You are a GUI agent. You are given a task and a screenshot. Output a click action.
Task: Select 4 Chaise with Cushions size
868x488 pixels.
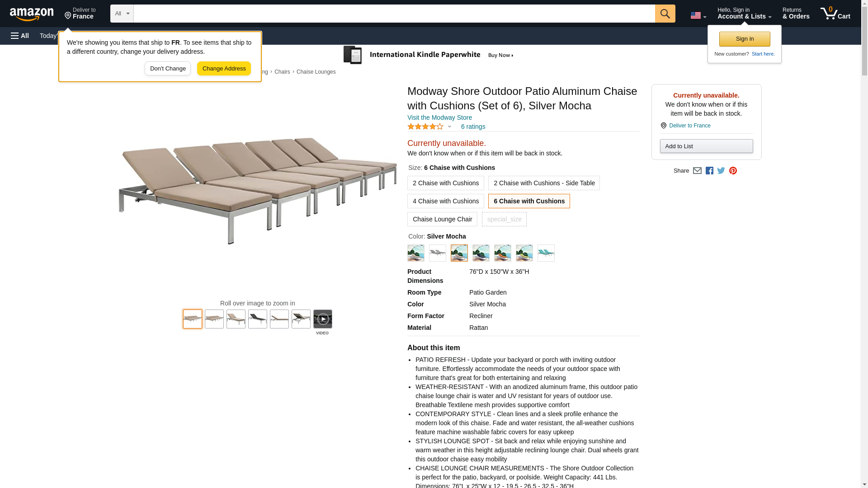point(445,201)
